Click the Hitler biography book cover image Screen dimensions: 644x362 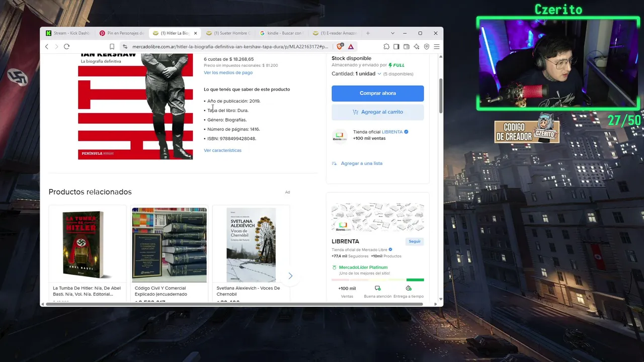coord(135,107)
